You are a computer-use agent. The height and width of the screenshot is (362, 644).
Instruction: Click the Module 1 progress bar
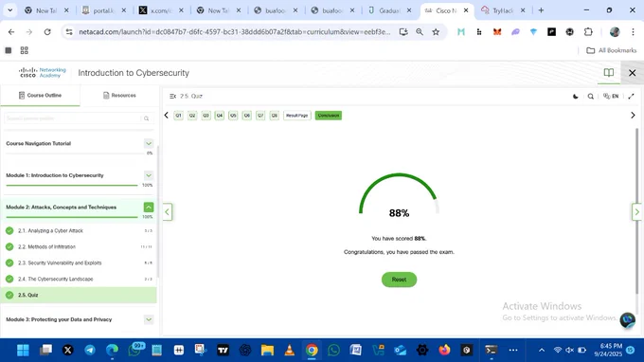(x=72, y=186)
